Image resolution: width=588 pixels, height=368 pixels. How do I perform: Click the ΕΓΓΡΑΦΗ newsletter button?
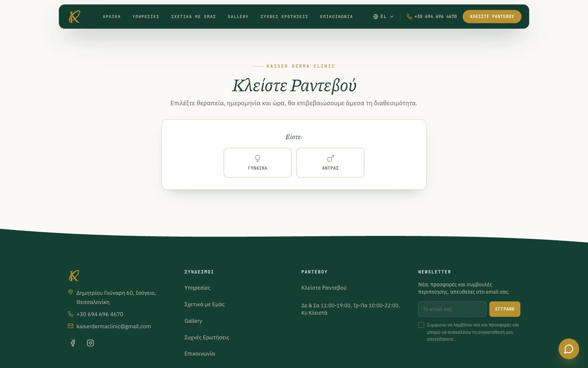tap(505, 309)
